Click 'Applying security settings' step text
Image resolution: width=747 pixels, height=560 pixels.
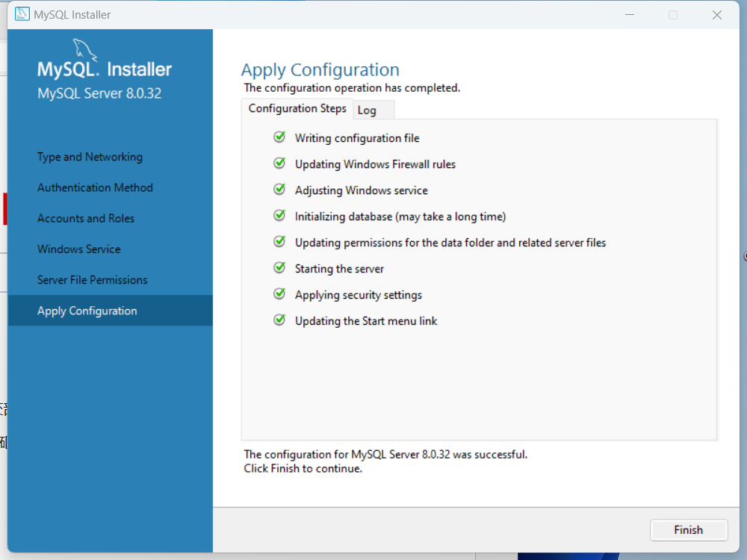click(359, 295)
